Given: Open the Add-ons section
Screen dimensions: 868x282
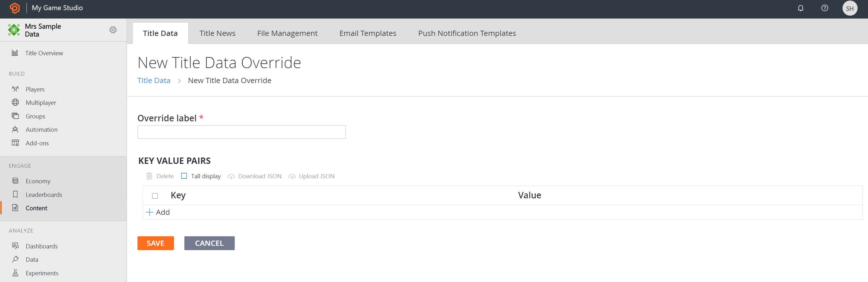Looking at the screenshot, I should click(x=37, y=143).
